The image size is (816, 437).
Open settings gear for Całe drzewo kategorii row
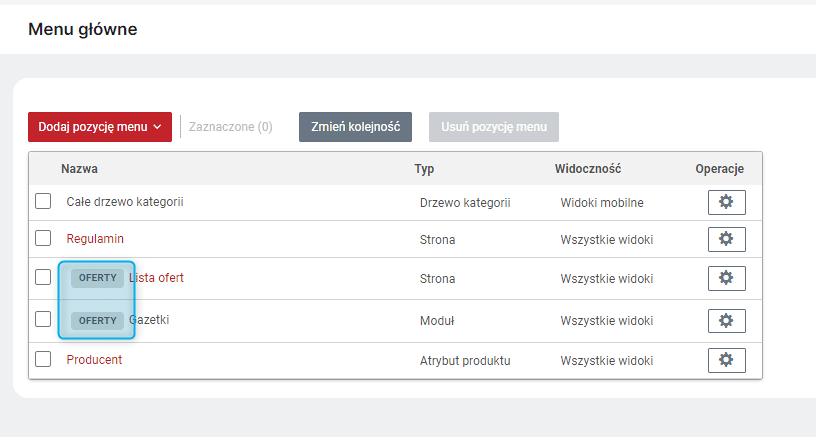[x=726, y=202]
